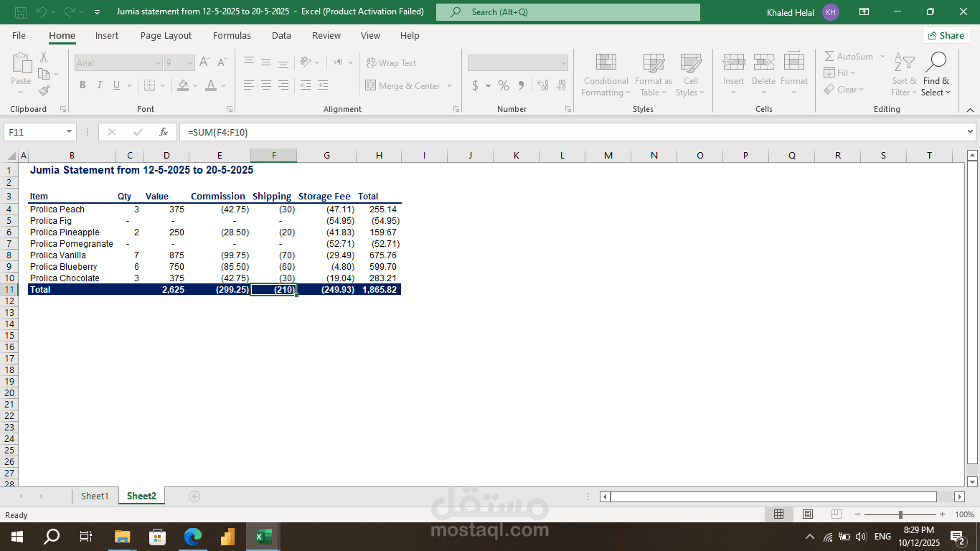Click the Search (Alt+Q) box
The image size is (980, 551).
(568, 12)
